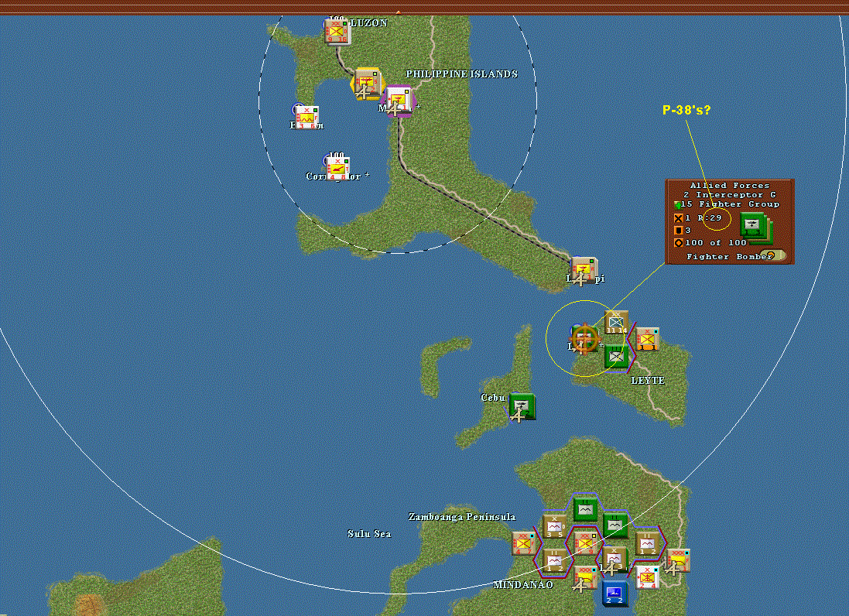The image size is (849, 616).
Task: Click the Sulu Sea map label
Action: (369, 534)
